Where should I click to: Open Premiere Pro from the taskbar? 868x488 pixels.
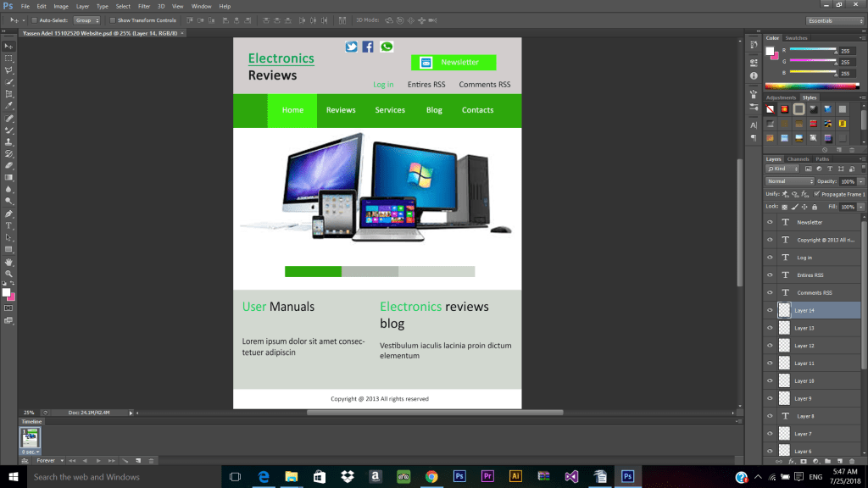[x=487, y=476]
